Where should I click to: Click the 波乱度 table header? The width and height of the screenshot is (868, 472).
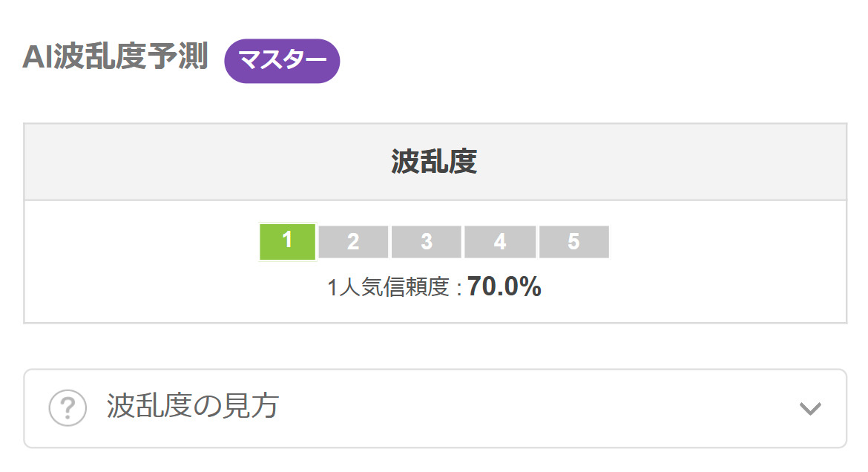point(435,162)
